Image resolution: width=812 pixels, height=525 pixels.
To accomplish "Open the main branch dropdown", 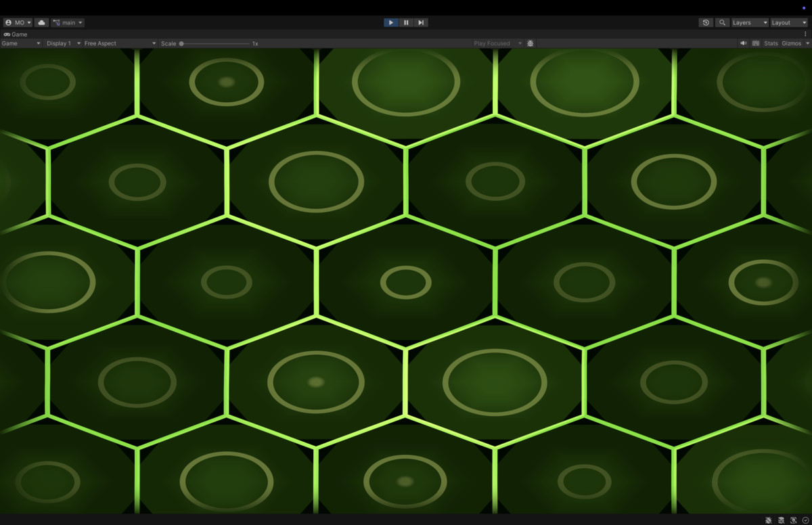I will pyautogui.click(x=68, y=22).
